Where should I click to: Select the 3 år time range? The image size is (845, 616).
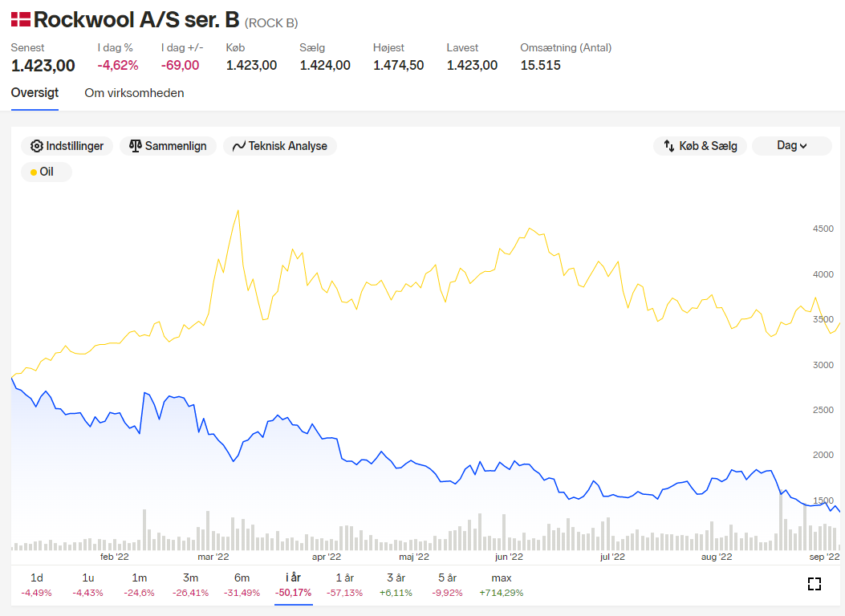(x=396, y=584)
